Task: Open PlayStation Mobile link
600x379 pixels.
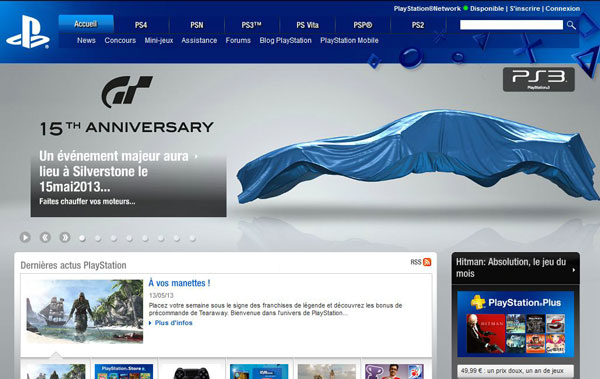Action: tap(349, 41)
